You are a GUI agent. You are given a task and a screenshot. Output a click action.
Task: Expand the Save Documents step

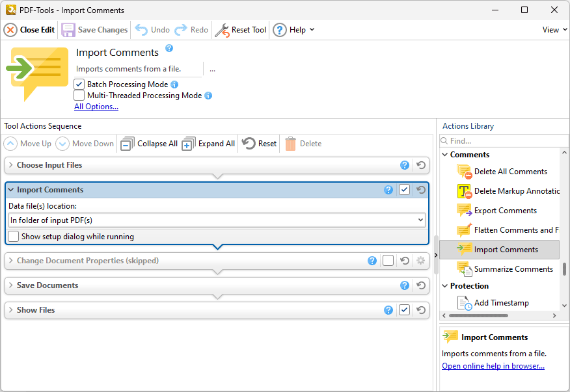click(x=11, y=285)
